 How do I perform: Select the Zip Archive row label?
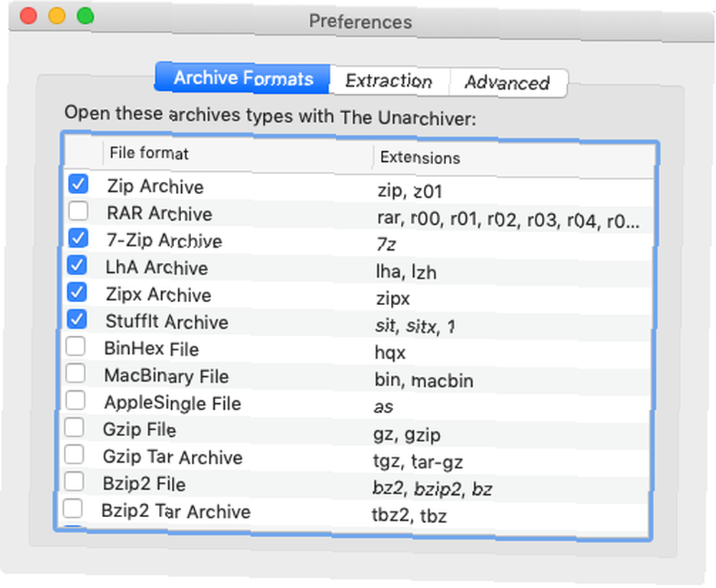[x=155, y=186]
